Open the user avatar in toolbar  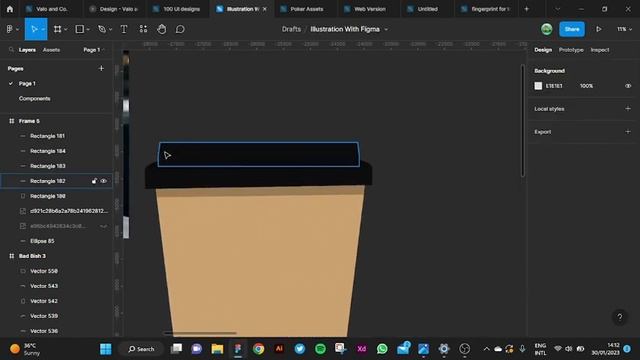(547, 29)
